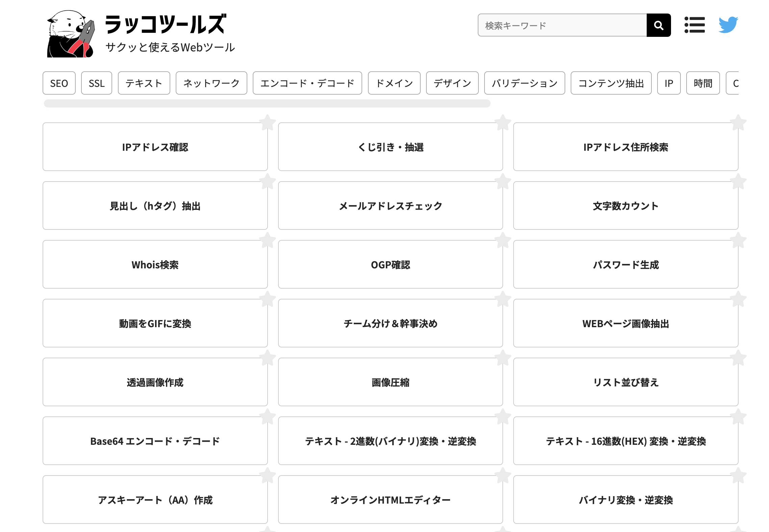Open the IPアドレス確認 tool
Screen dimensions: 769x532
(x=155, y=147)
